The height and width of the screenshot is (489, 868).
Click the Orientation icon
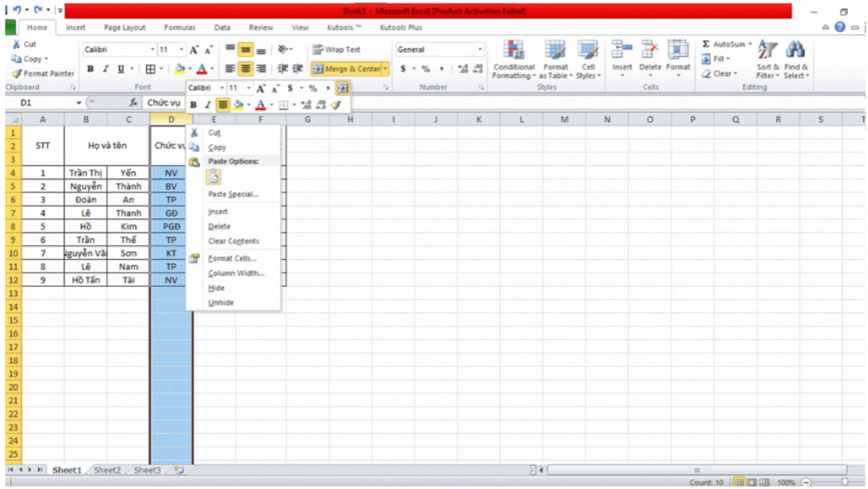[x=283, y=50]
